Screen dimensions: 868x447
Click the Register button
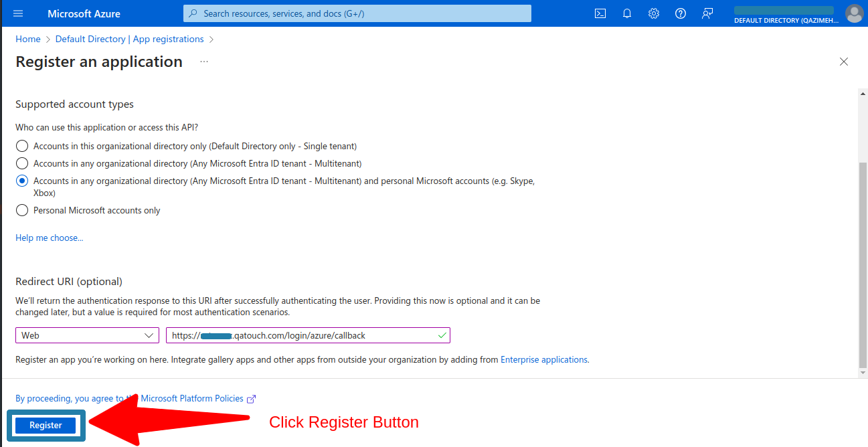pos(46,426)
